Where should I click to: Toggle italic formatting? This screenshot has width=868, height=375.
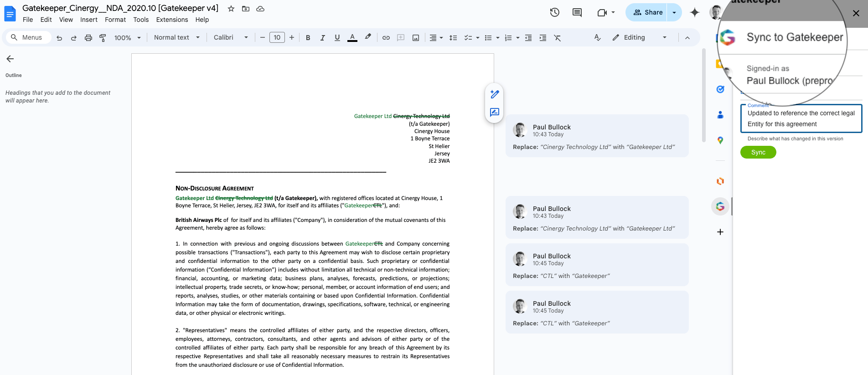(323, 38)
